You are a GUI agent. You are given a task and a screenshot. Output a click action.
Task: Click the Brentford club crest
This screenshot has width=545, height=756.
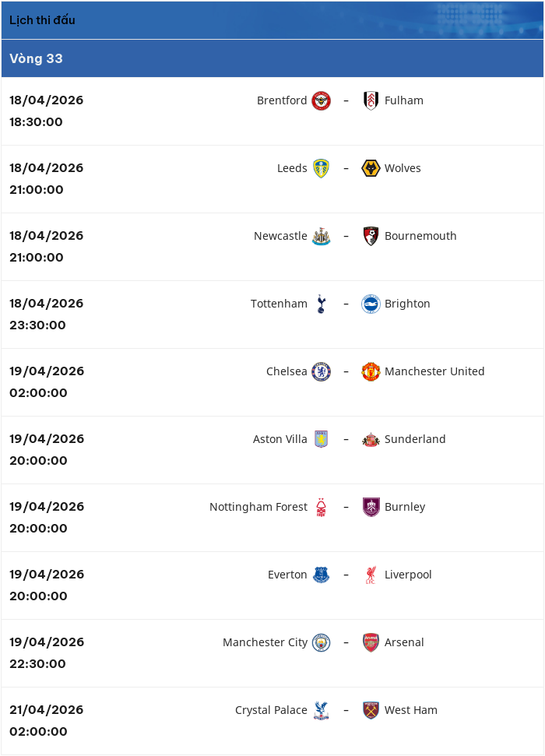[322, 100]
